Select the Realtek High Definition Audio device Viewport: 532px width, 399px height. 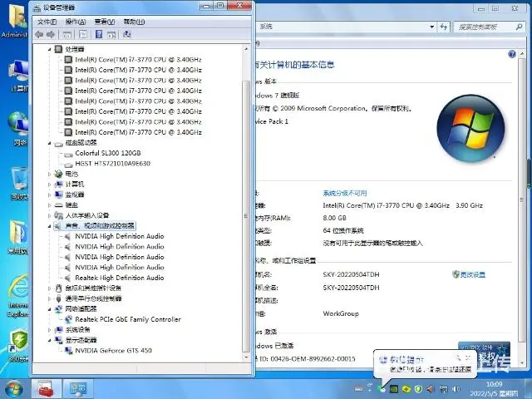click(x=120, y=278)
